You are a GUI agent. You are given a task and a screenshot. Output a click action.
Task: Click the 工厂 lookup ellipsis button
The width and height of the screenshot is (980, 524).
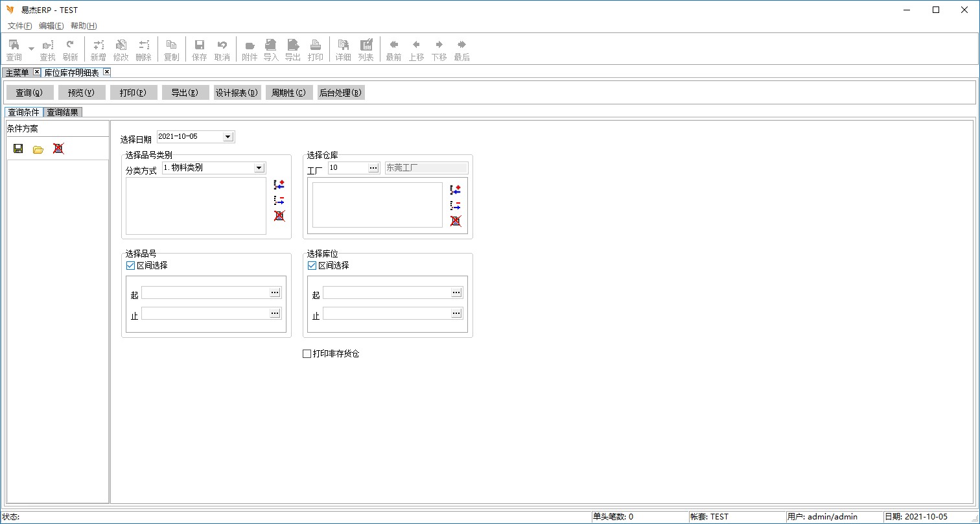pos(373,168)
